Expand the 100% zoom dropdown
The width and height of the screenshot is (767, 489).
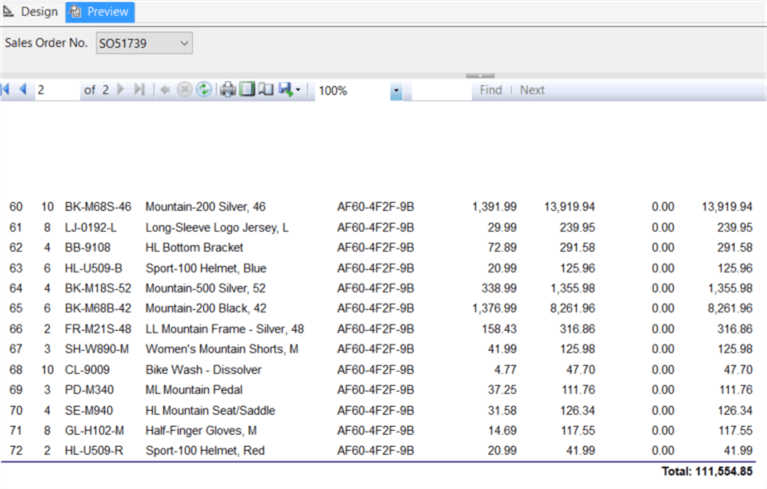tap(396, 91)
